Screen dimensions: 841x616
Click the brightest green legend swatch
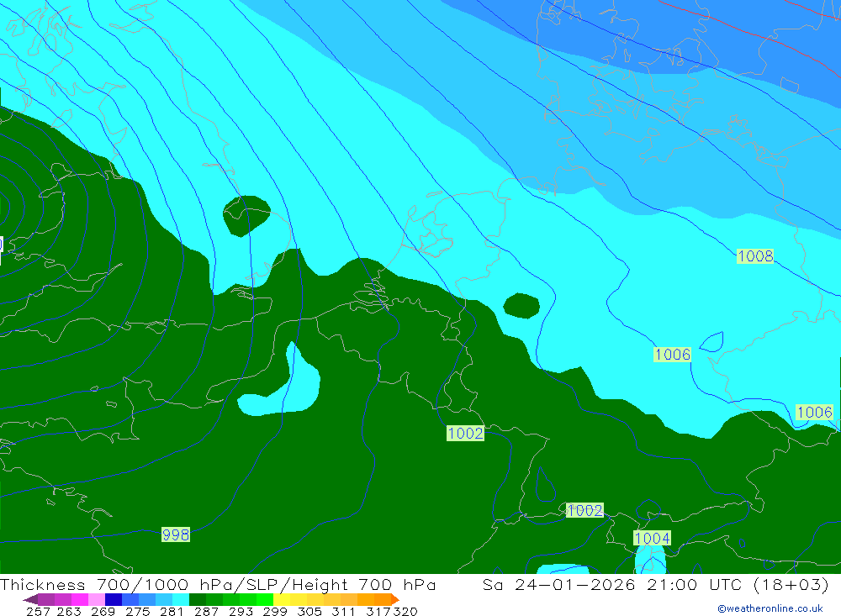pyautogui.click(x=265, y=599)
